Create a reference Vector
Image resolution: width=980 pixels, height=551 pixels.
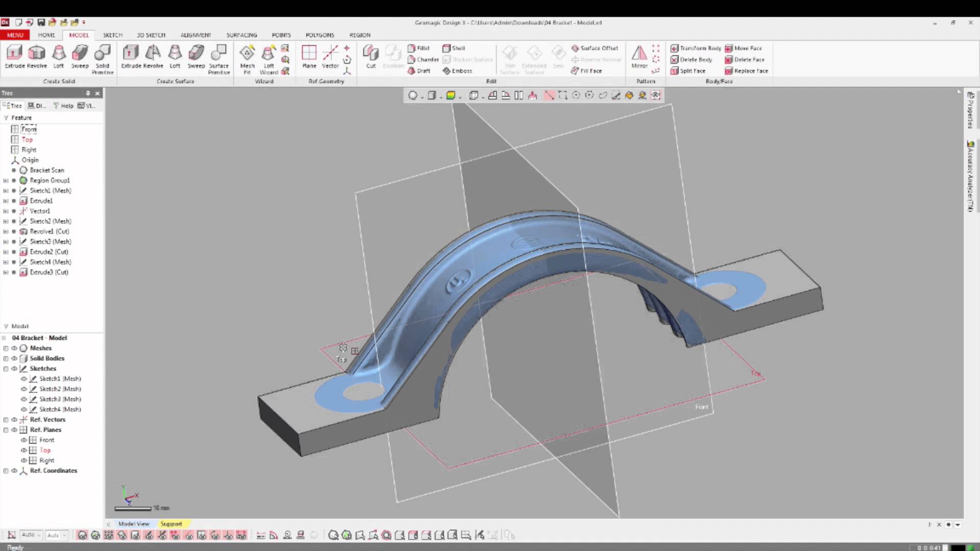tap(330, 57)
